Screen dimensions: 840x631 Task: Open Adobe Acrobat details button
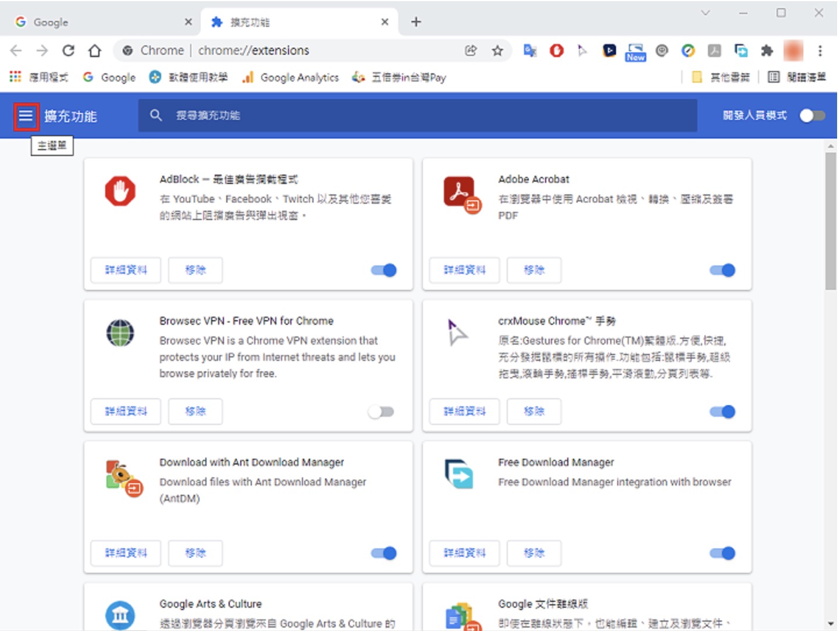464,270
